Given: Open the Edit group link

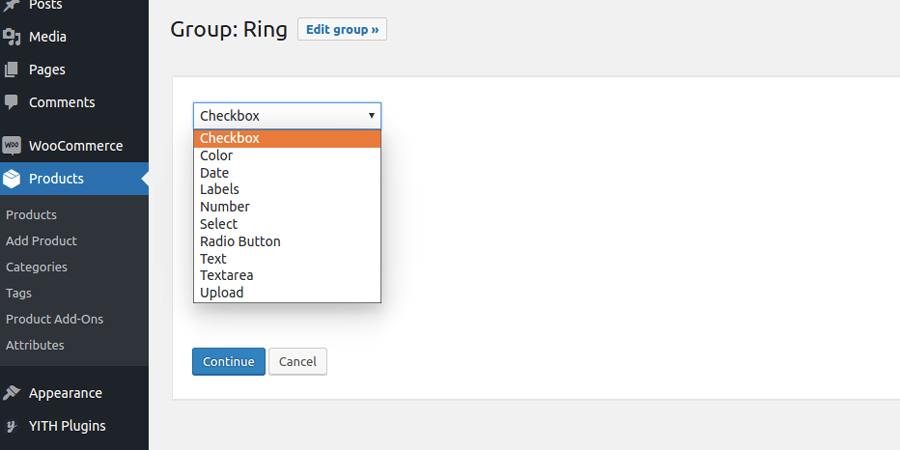Looking at the screenshot, I should click(342, 29).
